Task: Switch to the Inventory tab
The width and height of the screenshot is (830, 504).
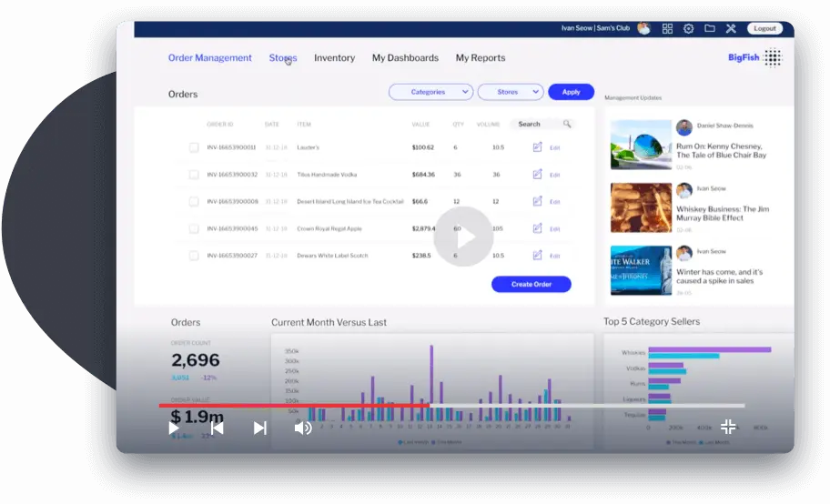Action: pyautogui.click(x=334, y=58)
